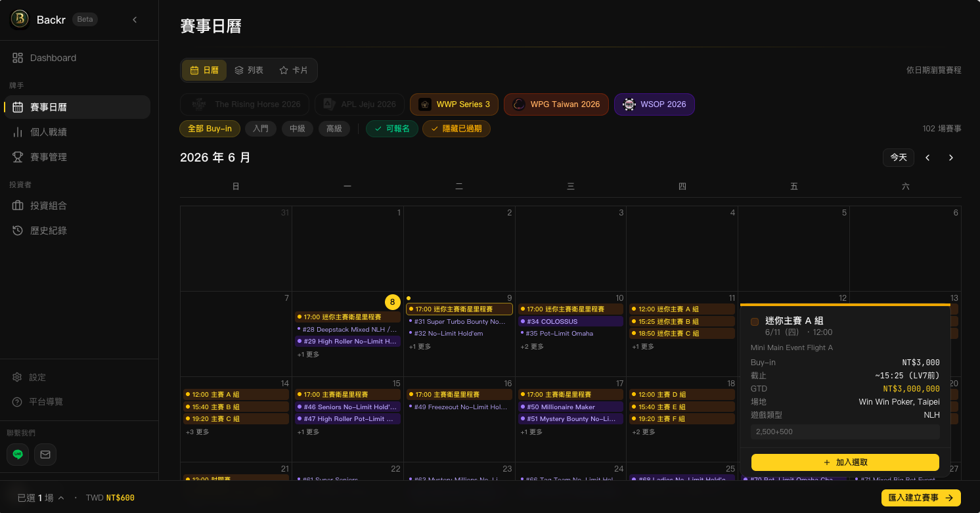
Task: Click the history clock icon
Action: click(x=18, y=231)
